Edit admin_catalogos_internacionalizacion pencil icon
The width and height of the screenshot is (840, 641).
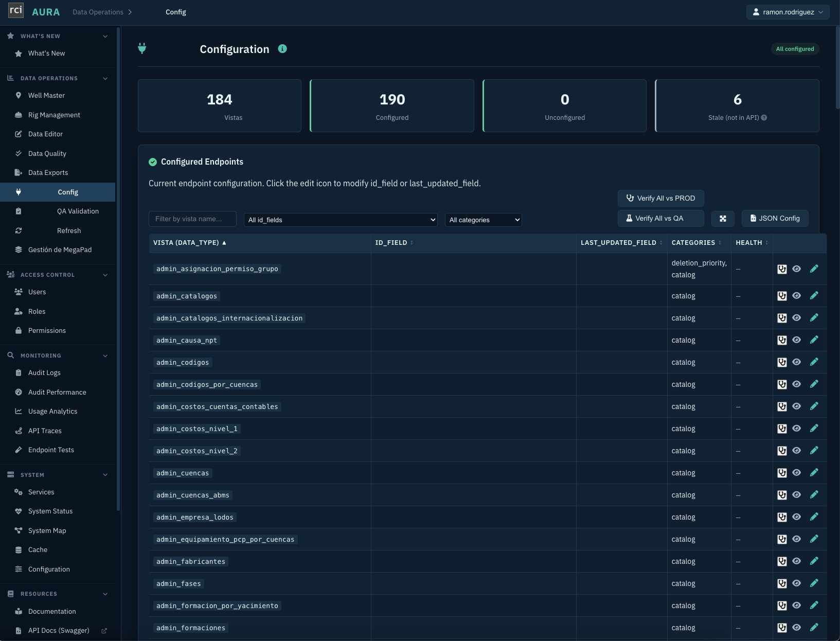pyautogui.click(x=814, y=317)
